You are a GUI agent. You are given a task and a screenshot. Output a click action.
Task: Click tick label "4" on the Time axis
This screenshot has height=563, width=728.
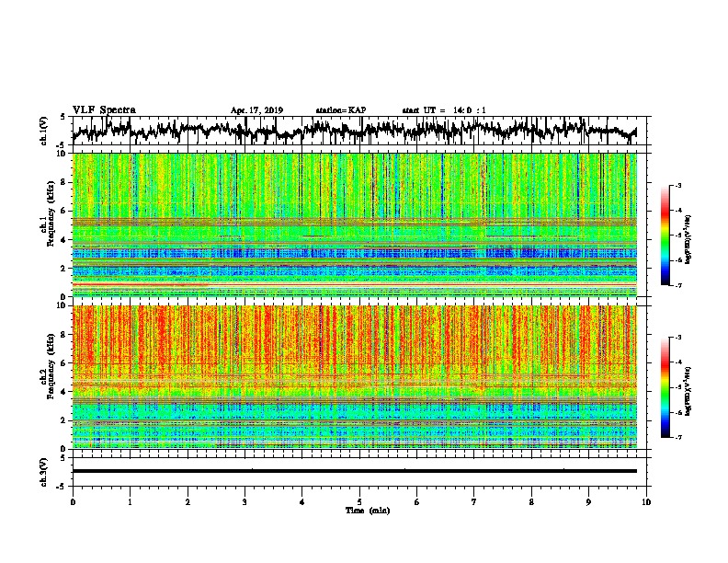(302, 502)
